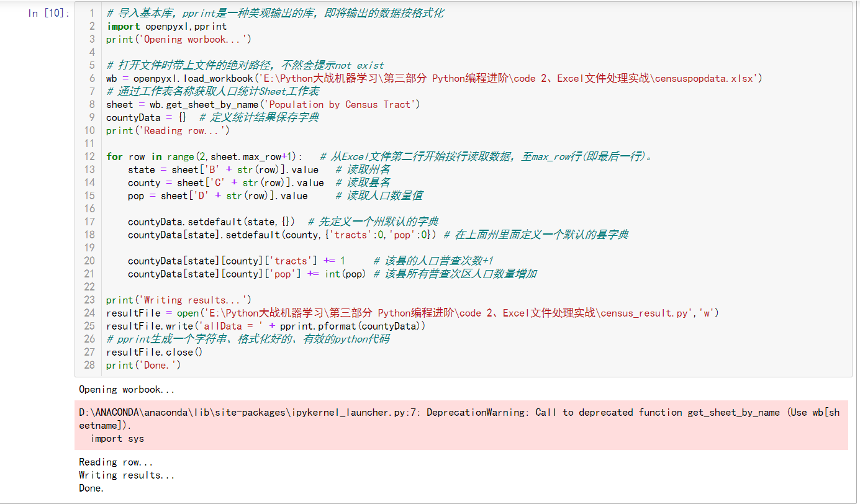Screen dimensions: 860x504
Task: Click line number 12 in the gutter
Action: click(89, 156)
